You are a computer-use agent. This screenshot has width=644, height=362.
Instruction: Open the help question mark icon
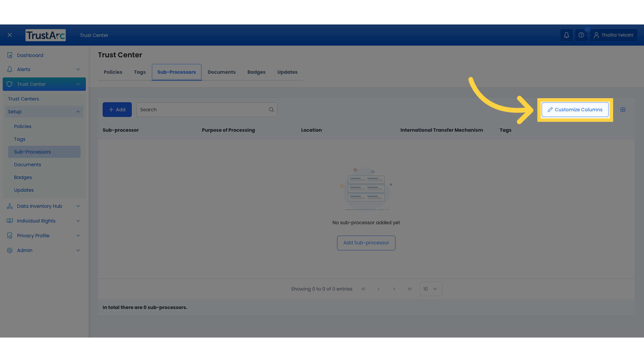581,35
